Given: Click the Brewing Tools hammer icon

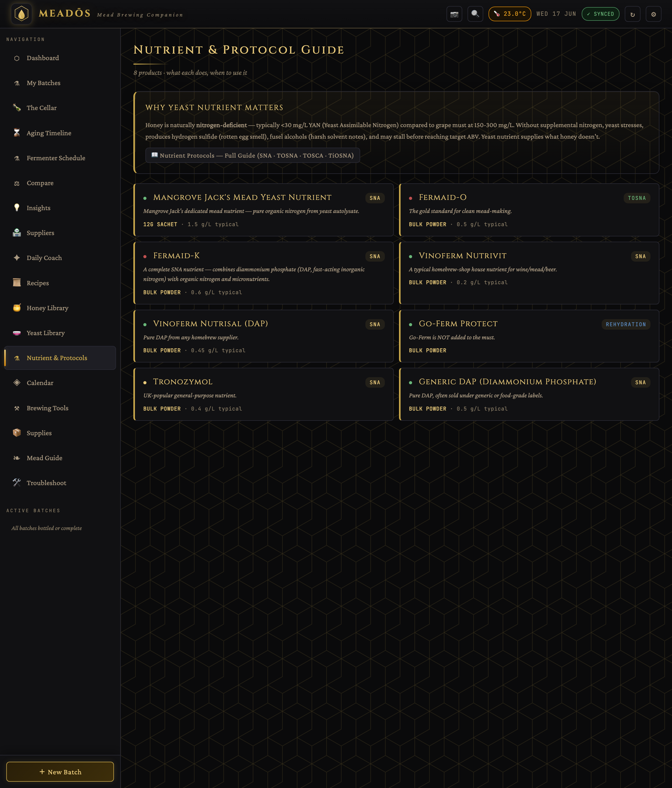Looking at the screenshot, I should [17, 408].
